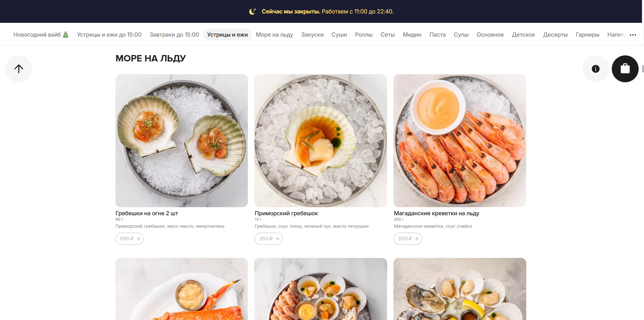Viewport: 644px width, 320px height.
Task: Open the Гребешки на огне photo
Action: click(181, 140)
